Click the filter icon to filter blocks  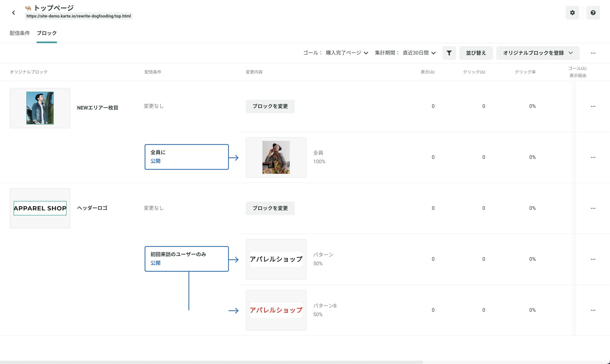(x=449, y=53)
